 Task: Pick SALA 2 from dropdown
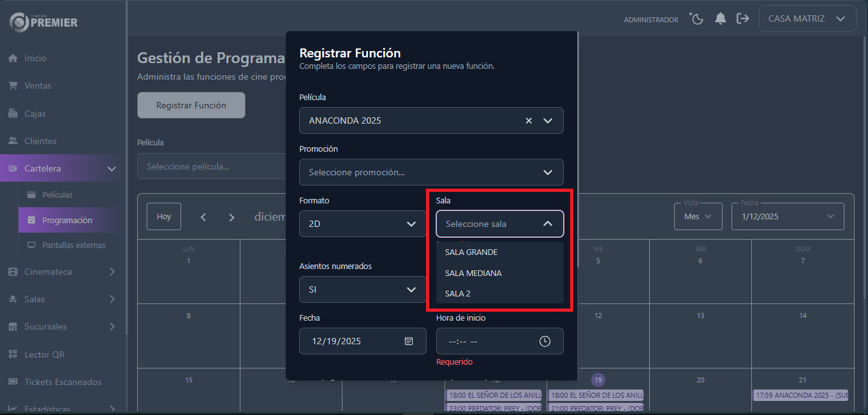pos(458,294)
